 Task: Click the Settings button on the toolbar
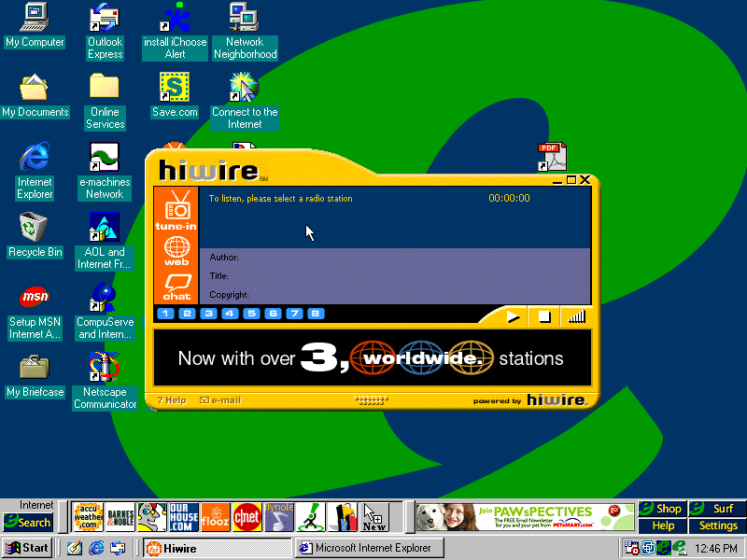pyautogui.click(x=717, y=525)
